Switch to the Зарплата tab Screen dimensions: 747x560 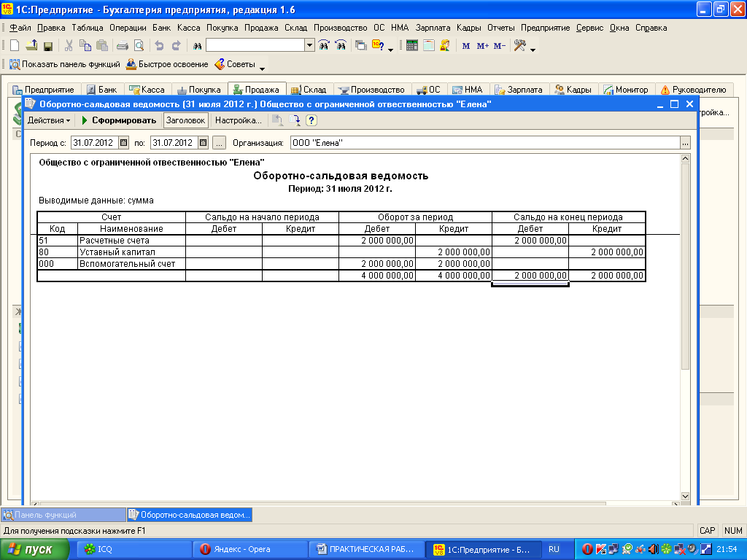pos(519,90)
